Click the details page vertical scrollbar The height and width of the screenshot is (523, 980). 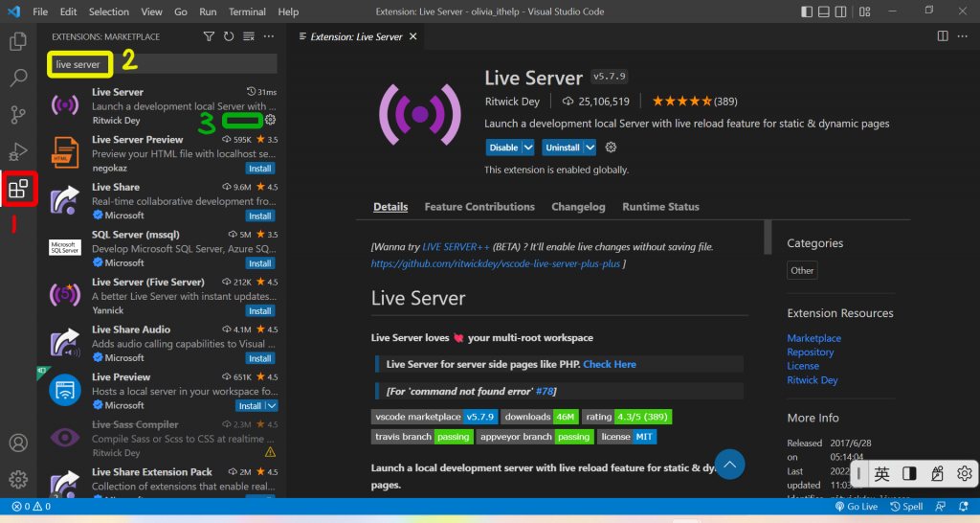(x=768, y=238)
